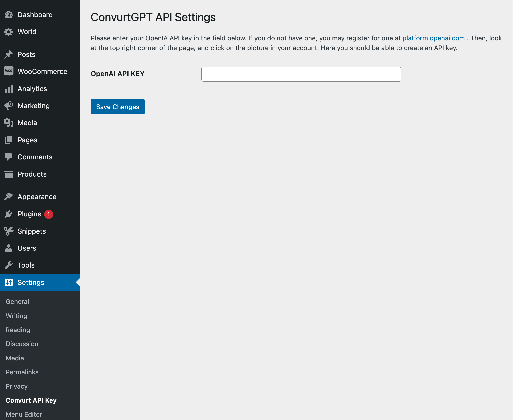The height and width of the screenshot is (420, 513).
Task: Click the ConvurtGPT API Settings heading
Action: point(153,17)
